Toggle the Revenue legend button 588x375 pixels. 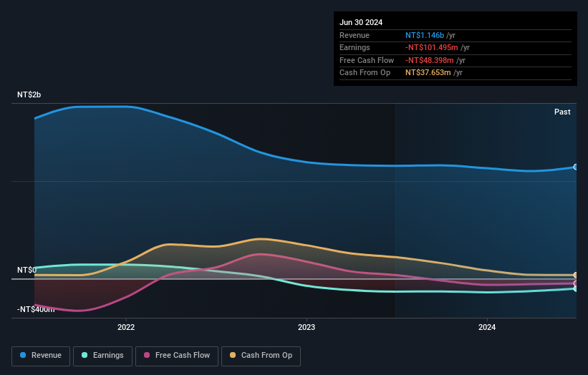coord(41,356)
